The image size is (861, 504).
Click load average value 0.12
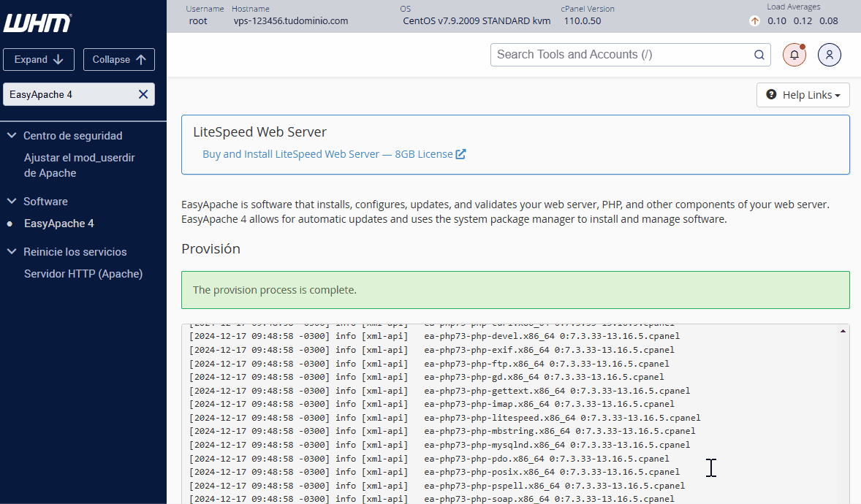[x=803, y=21]
